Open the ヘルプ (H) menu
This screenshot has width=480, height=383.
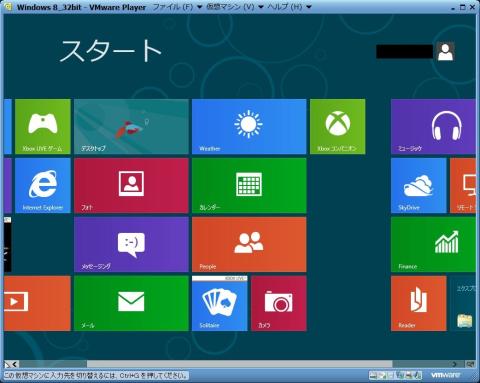tap(289, 7)
